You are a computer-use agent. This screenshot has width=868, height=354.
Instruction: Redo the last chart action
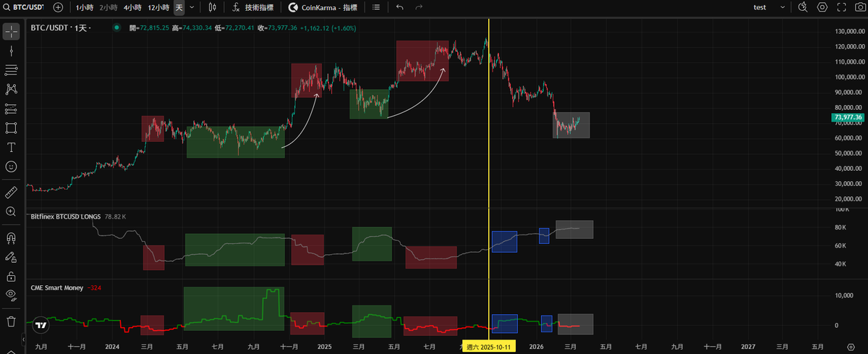pyautogui.click(x=420, y=7)
